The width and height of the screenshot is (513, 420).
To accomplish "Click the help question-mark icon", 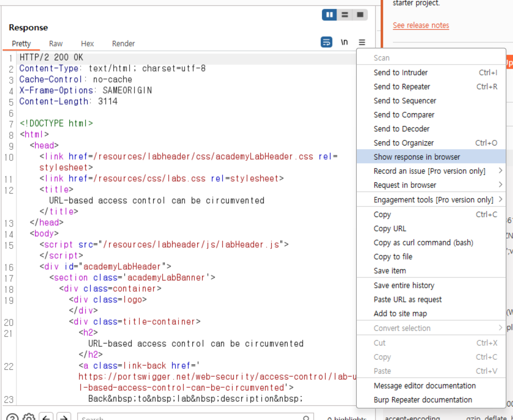I will (12, 418).
